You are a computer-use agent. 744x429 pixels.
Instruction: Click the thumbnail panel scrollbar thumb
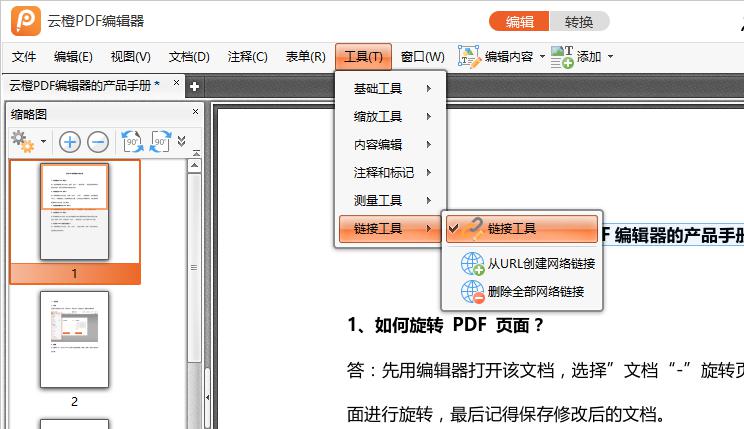194,268
